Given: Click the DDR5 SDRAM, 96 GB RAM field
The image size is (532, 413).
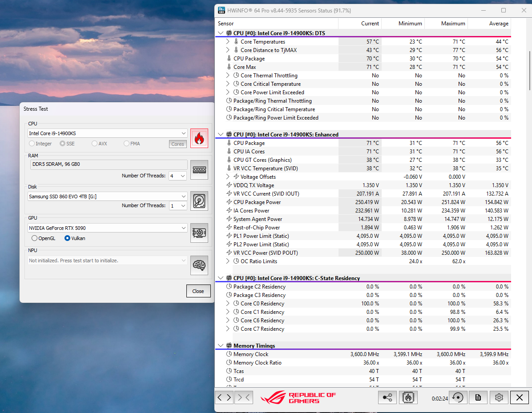Looking at the screenshot, I should coord(109,164).
